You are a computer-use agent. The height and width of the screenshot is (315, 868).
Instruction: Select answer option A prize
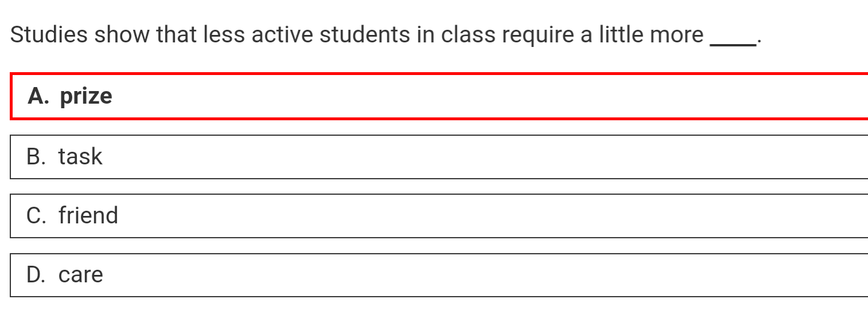(x=439, y=96)
